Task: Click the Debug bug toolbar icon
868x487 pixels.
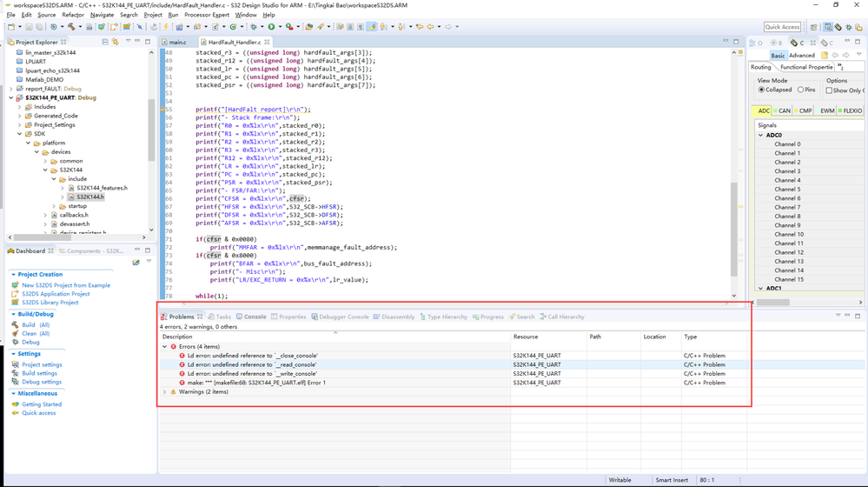Action: [x=253, y=27]
